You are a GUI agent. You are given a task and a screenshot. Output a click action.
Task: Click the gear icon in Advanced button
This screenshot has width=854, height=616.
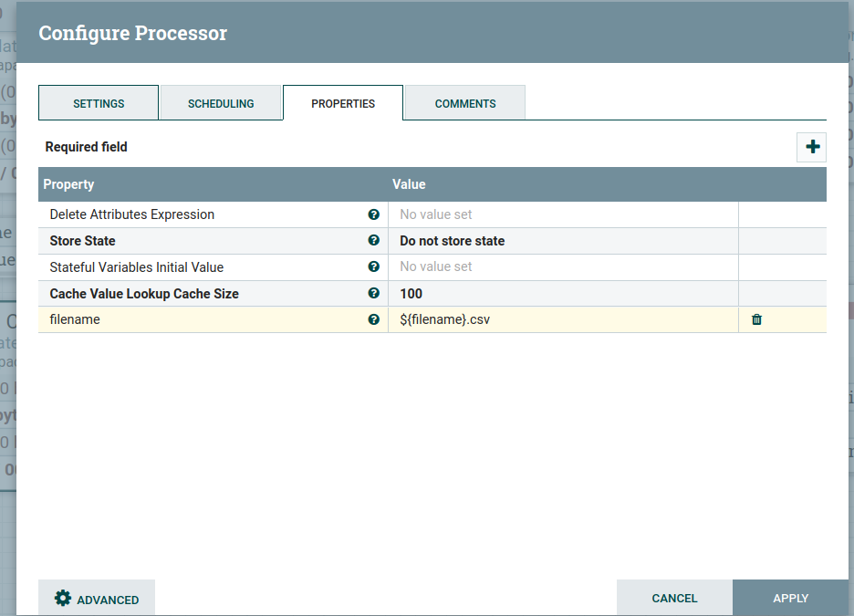tap(62, 599)
